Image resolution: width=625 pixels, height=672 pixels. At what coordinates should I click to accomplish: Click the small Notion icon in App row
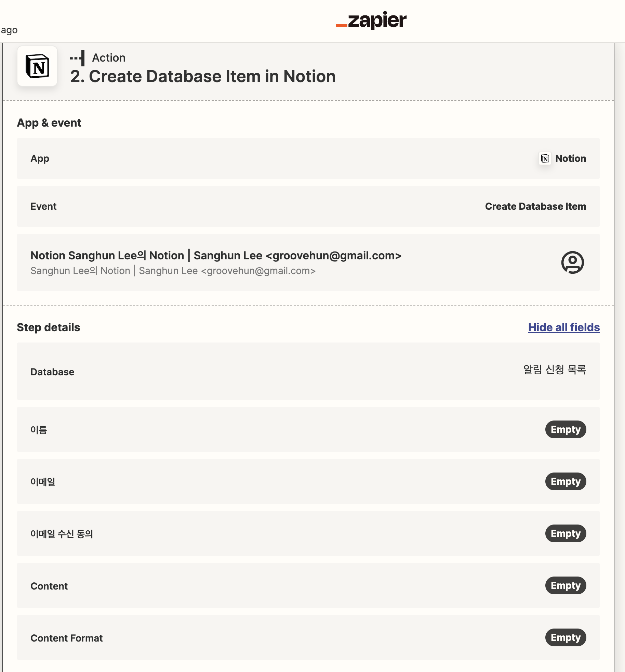click(545, 158)
